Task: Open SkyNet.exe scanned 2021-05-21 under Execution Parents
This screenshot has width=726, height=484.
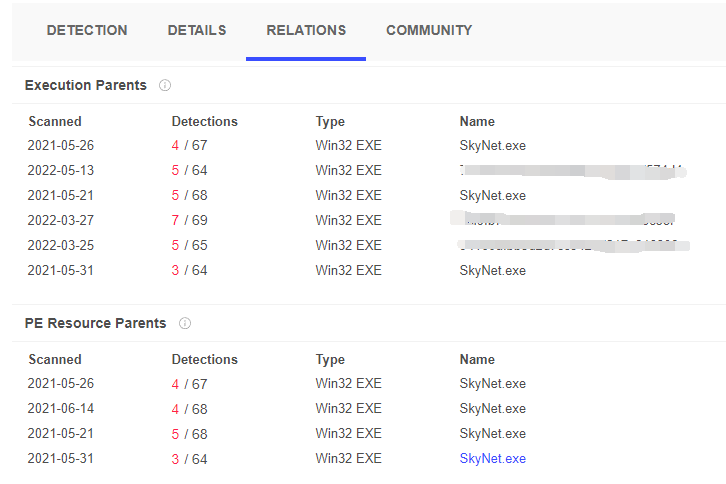Action: click(x=492, y=196)
